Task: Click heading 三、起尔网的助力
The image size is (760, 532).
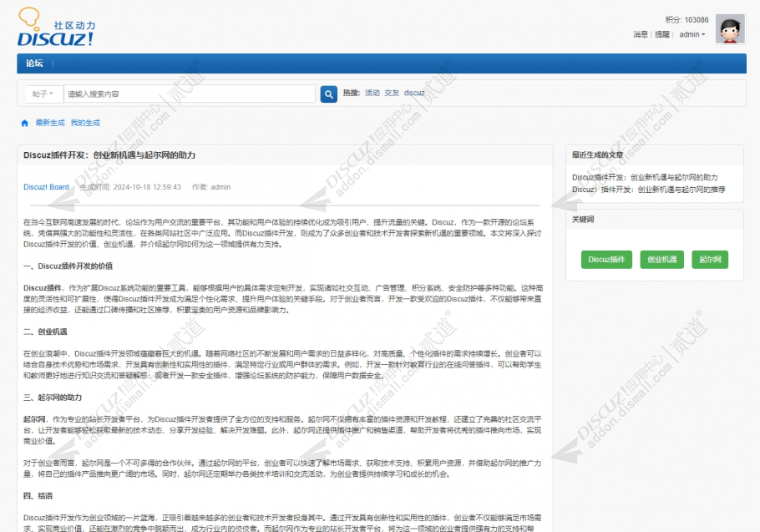Action: (x=53, y=398)
